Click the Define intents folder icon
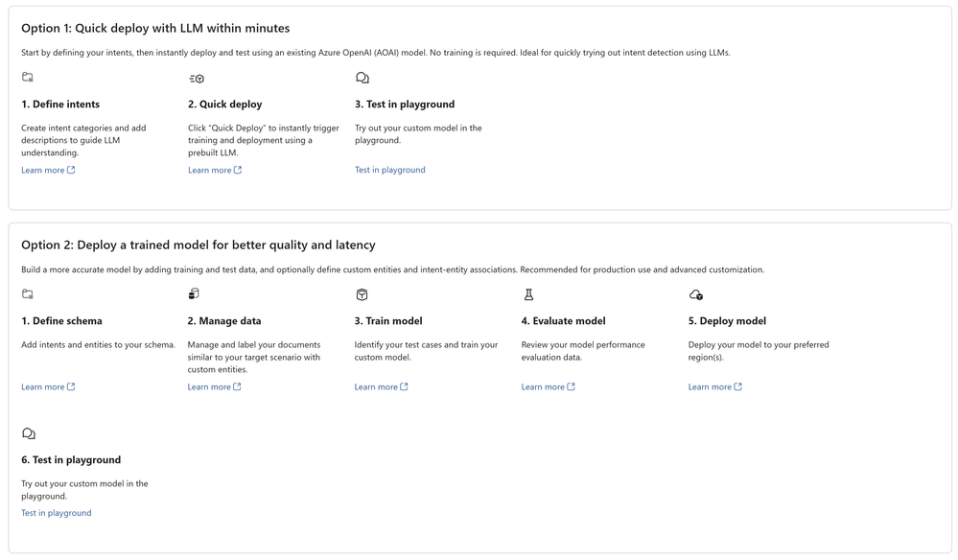This screenshot has width=958, height=560. point(28,77)
